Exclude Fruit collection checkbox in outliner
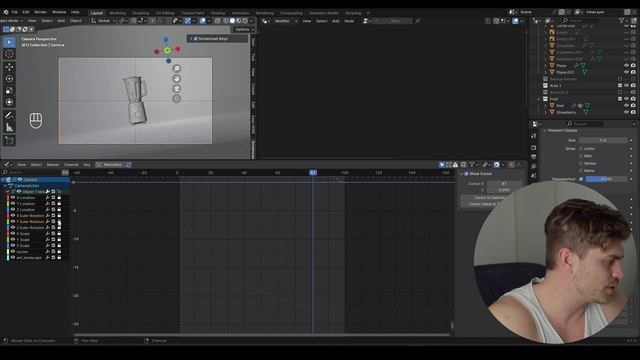Screen dimensions: 640x360 click(620, 99)
